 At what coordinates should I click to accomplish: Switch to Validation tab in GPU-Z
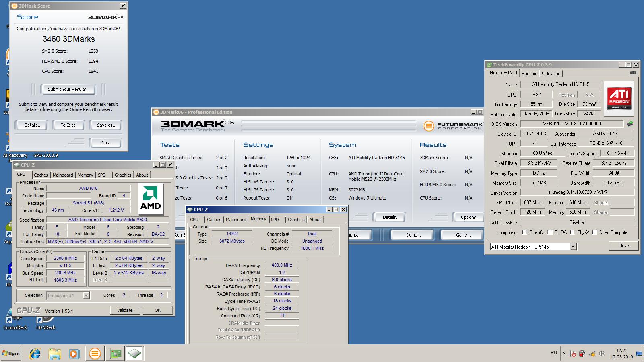pos(551,74)
